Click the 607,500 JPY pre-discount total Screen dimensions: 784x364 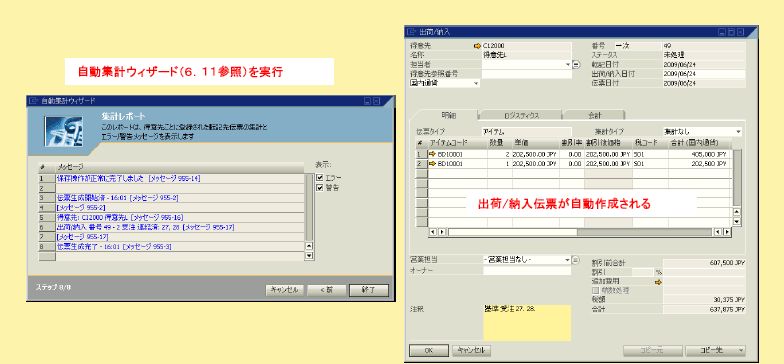pos(704,262)
